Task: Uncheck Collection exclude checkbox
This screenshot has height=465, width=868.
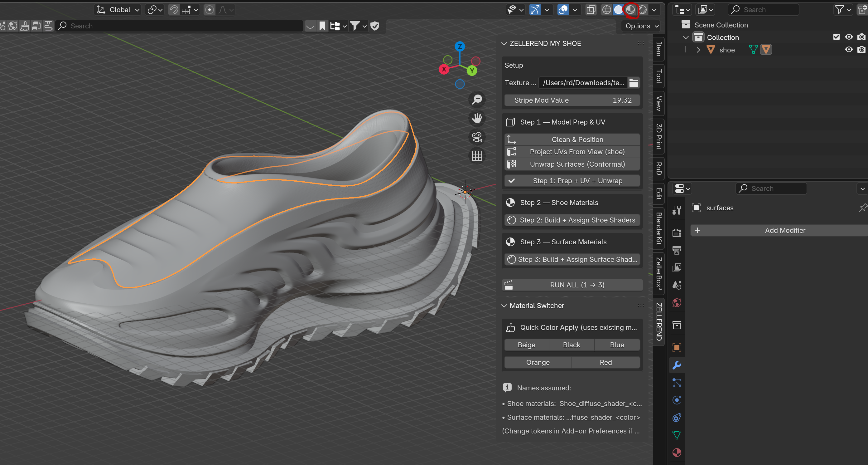Action: coord(836,37)
